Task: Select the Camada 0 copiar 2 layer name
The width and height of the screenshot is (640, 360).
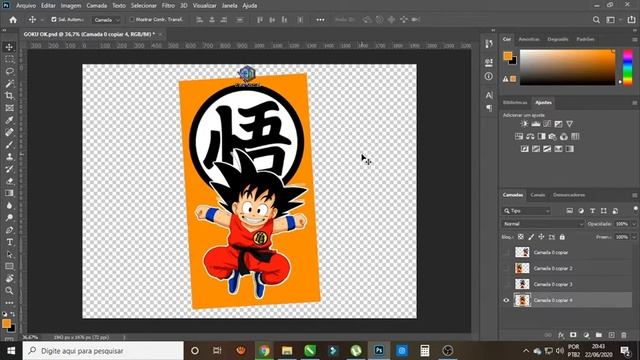Action: point(553,268)
